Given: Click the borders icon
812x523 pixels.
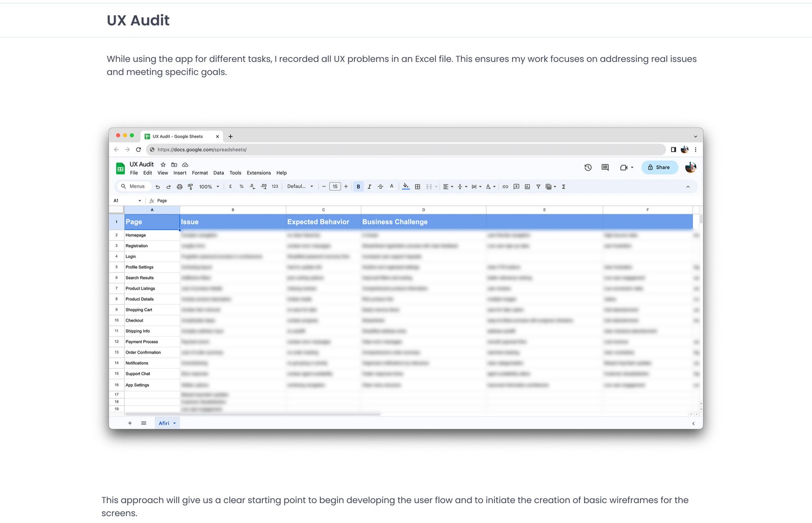Looking at the screenshot, I should [417, 187].
